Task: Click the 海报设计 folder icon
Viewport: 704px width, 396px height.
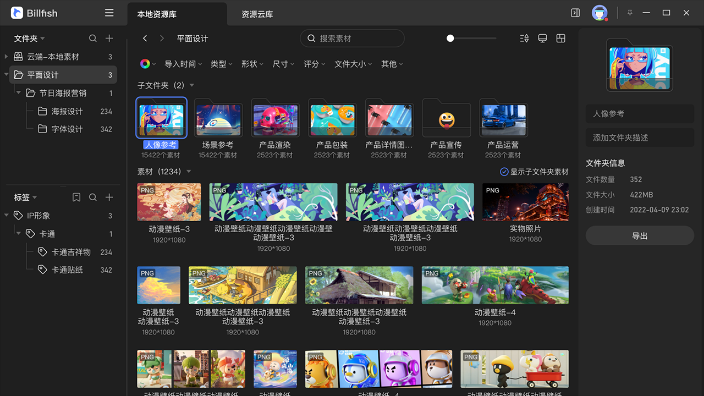Action: (42, 111)
